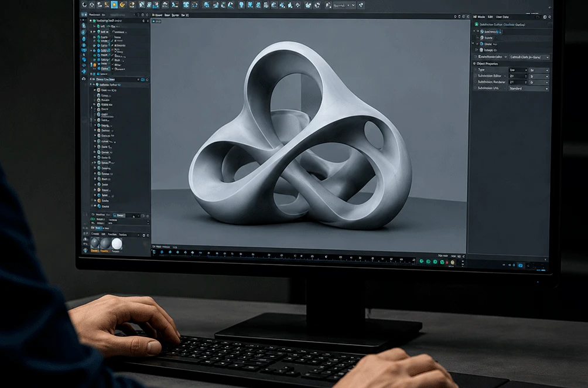Image resolution: width=588 pixels, height=388 pixels.
Task: Toggle the keyframe circle next to Subdivision UVs
Action: click(475, 88)
